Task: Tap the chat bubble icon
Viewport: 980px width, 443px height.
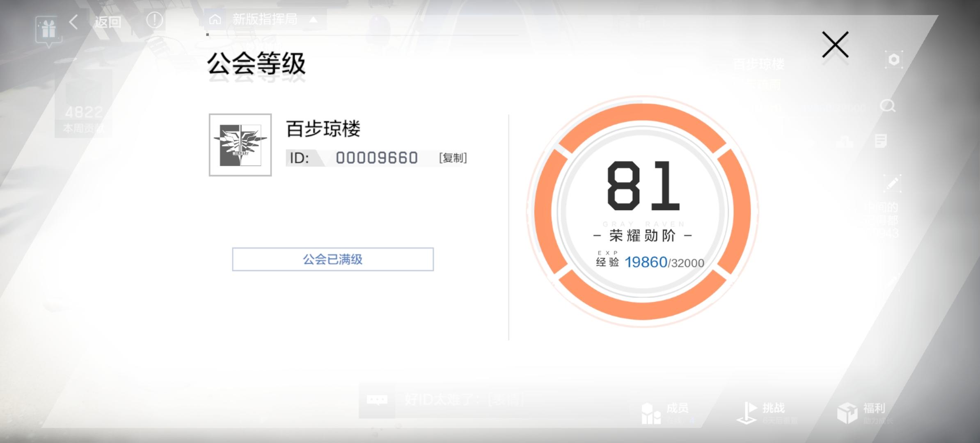Action: click(377, 400)
